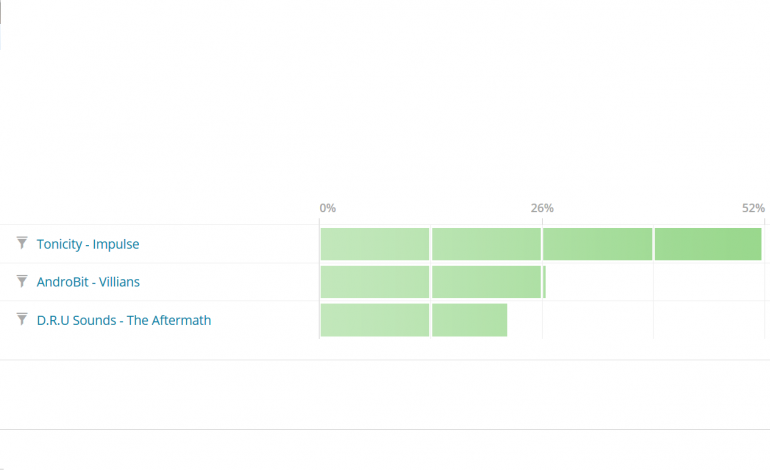Click the filter icon beside AndroBit - Villians
770x470 pixels.
coord(21,281)
